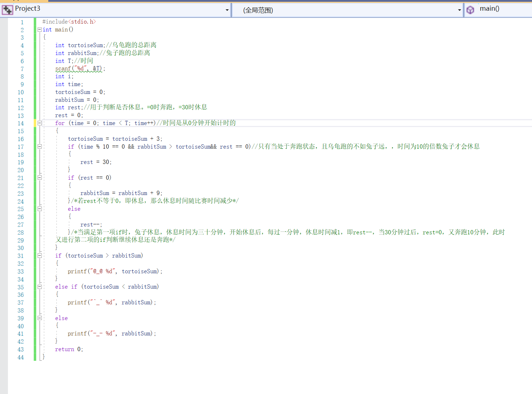Click the #include<stdio.h> line

click(69, 22)
